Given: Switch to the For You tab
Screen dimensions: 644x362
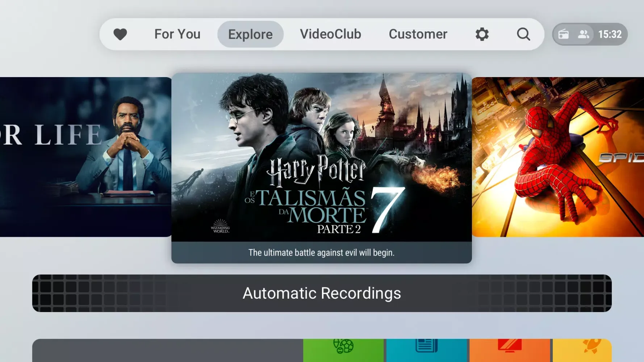Looking at the screenshot, I should (177, 34).
